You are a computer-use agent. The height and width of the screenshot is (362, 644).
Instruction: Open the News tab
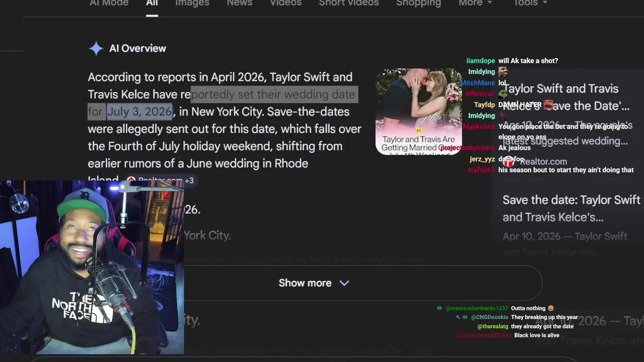click(x=239, y=3)
